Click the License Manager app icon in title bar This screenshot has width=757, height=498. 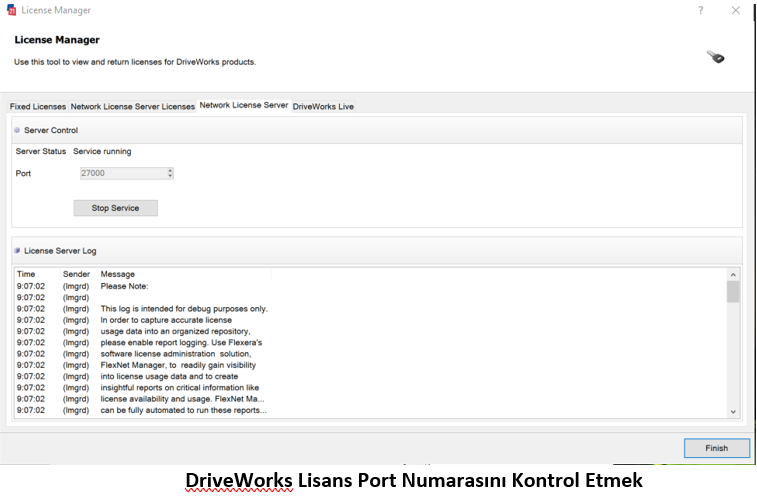tap(11, 10)
